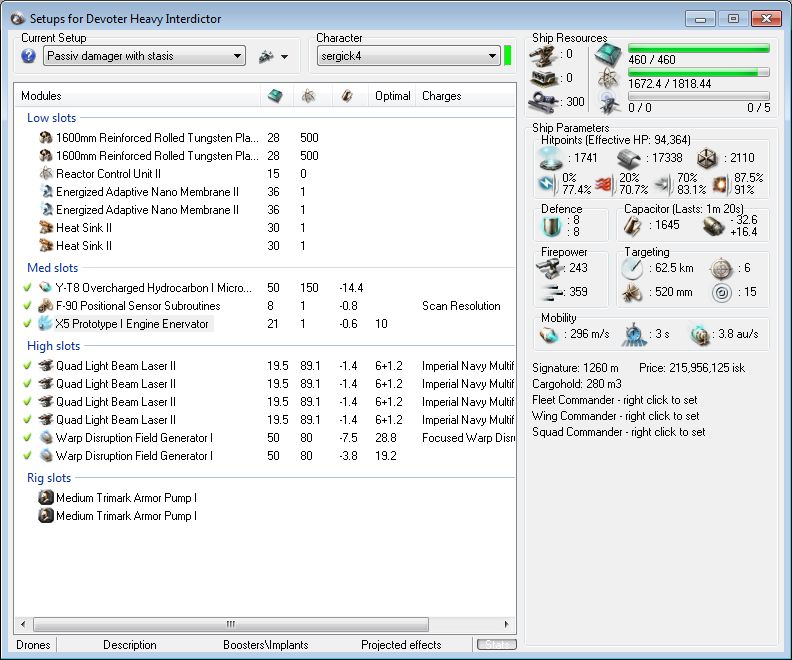This screenshot has width=792, height=660.
Task: Click the Fleet Commander line
Action: (x=615, y=400)
